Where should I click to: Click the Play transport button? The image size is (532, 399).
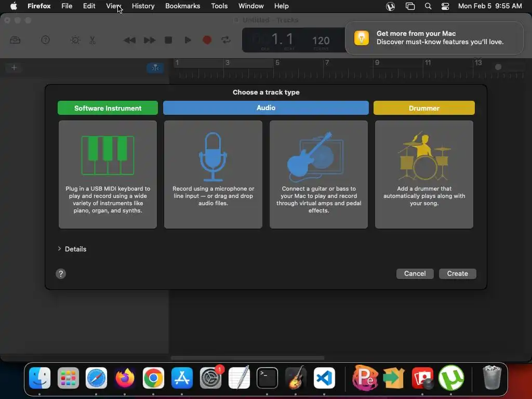[x=188, y=40]
